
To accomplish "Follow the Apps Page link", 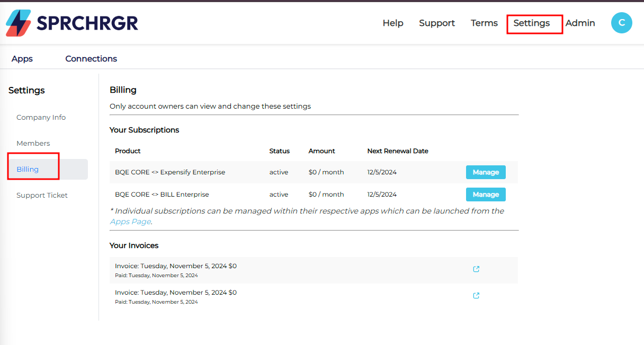I will [130, 222].
